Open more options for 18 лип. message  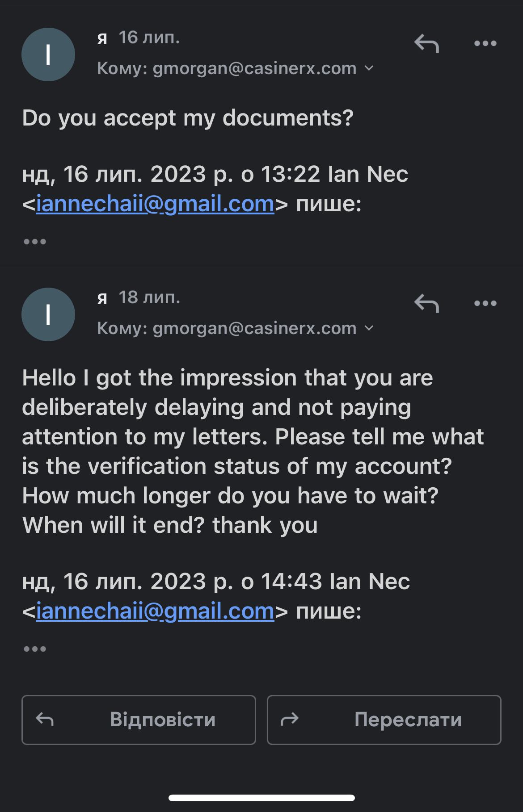click(485, 304)
